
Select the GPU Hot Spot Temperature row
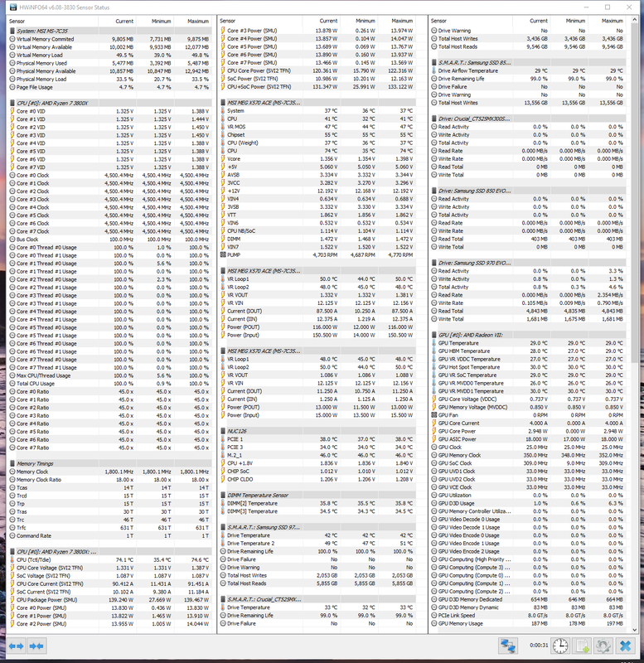[x=528, y=367]
